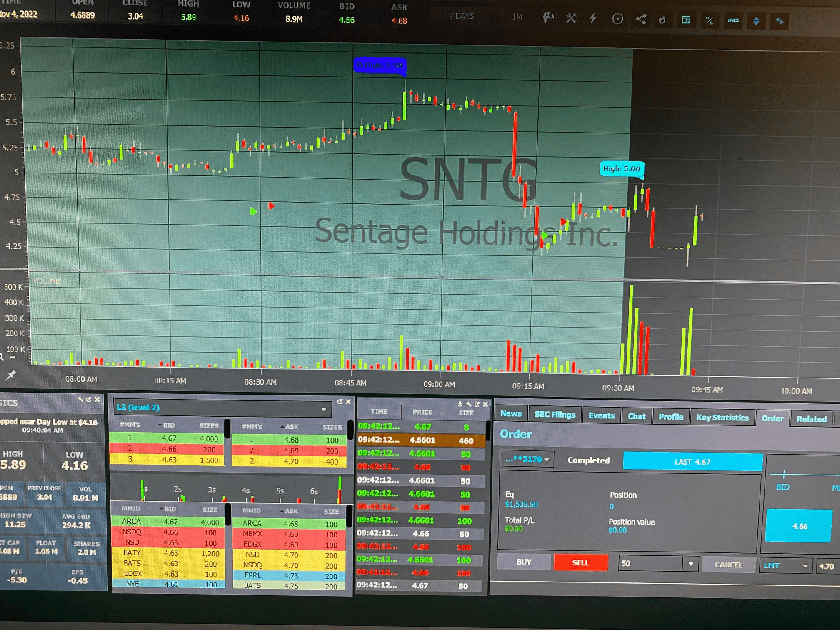Open the chart color palette icon
The height and width of the screenshot is (630, 840).
pyautogui.click(x=548, y=17)
